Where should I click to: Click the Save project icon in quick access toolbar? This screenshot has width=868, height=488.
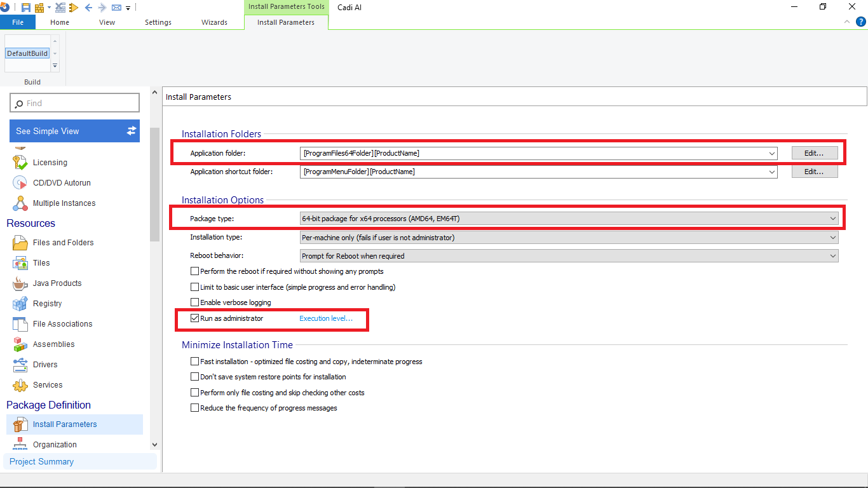click(x=26, y=8)
